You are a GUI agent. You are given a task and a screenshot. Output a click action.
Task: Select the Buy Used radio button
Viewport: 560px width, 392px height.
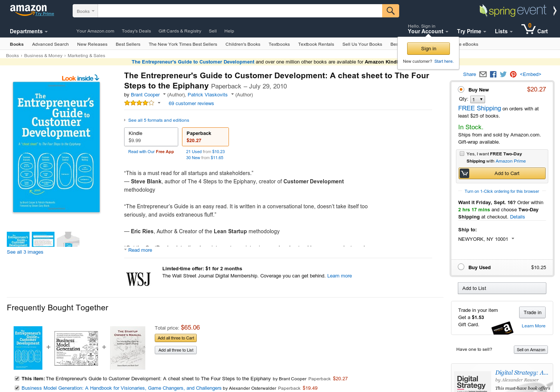point(461,267)
